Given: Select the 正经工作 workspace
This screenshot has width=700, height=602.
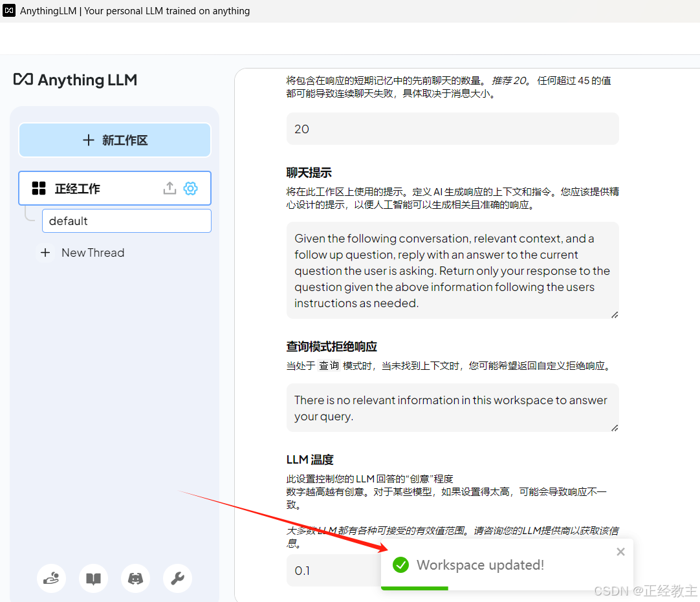Looking at the screenshot, I should (x=115, y=188).
